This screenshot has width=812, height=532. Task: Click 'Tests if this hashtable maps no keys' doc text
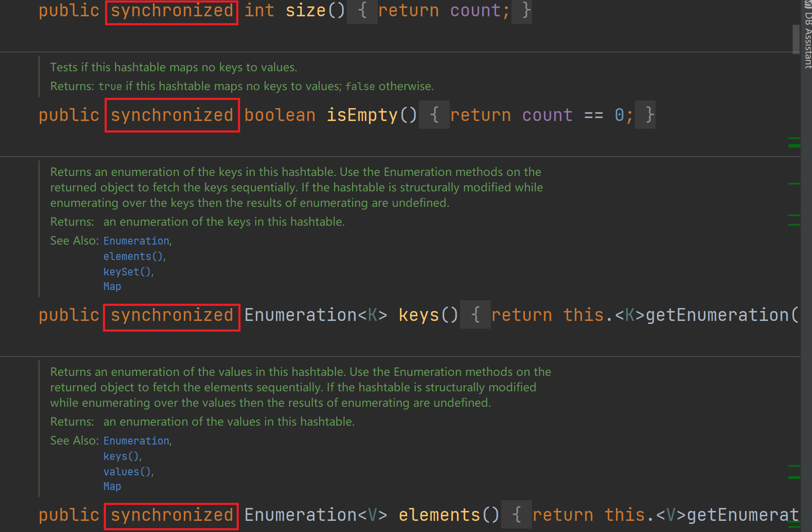[174, 67]
